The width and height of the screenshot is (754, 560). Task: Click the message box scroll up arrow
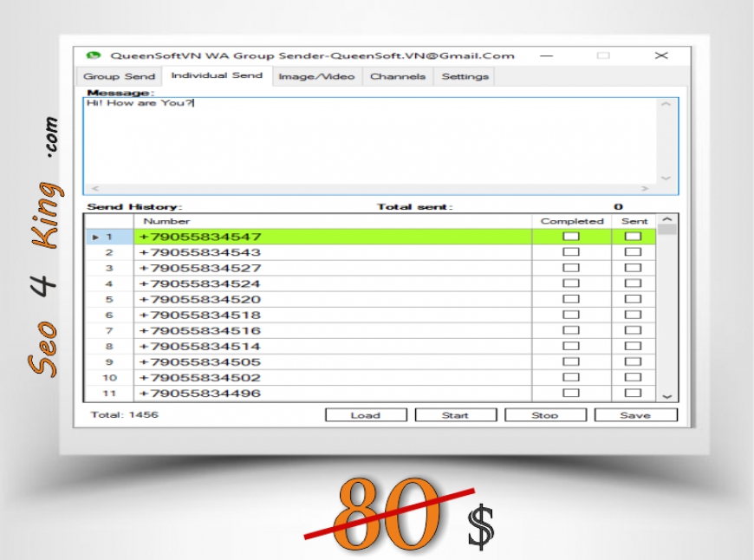coord(666,104)
